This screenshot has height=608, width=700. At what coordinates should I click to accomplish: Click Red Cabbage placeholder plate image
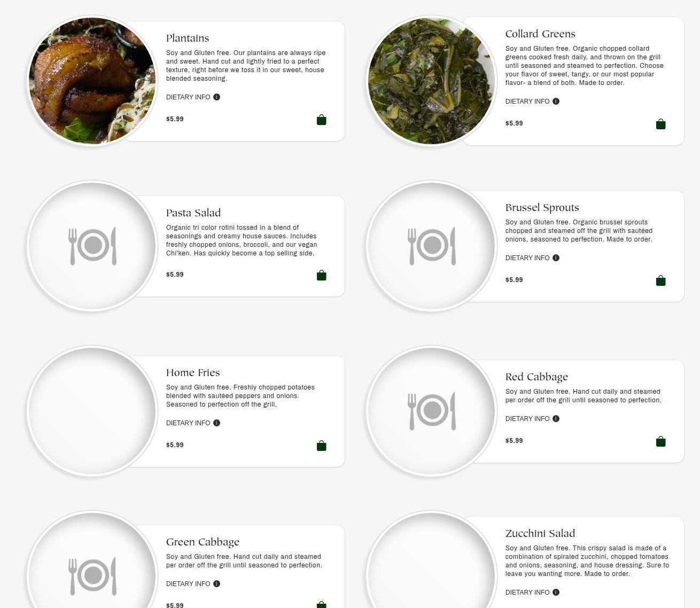click(431, 411)
